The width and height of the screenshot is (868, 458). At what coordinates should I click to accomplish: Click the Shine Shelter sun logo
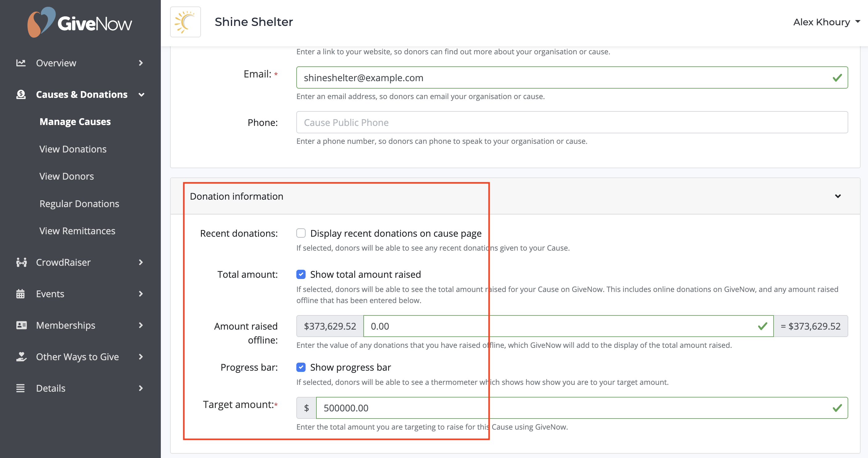tap(185, 22)
